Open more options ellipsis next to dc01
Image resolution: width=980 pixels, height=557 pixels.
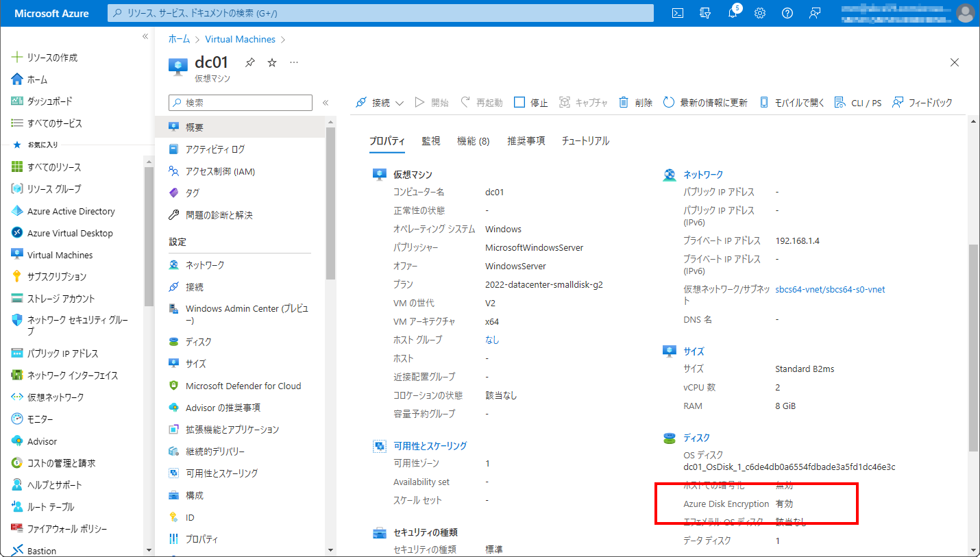294,62
